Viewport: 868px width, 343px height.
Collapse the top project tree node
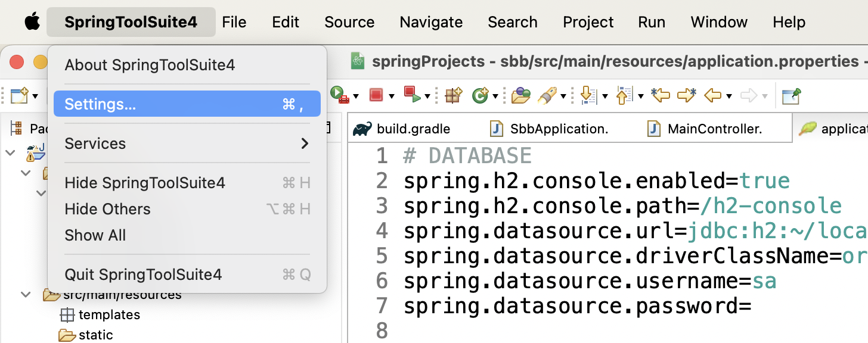pos(10,153)
